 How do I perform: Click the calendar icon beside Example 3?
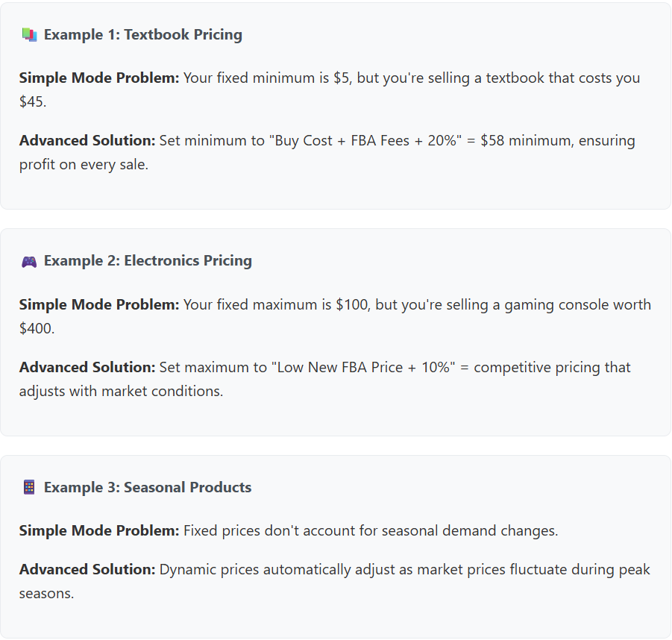click(x=29, y=487)
